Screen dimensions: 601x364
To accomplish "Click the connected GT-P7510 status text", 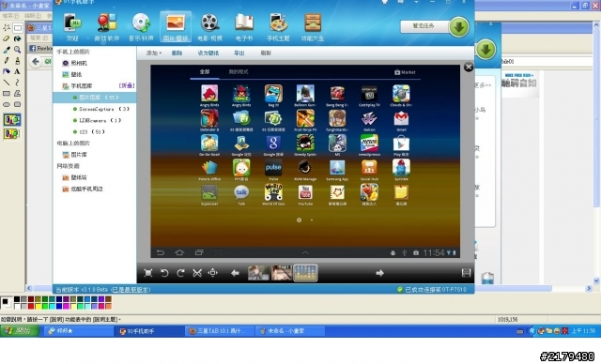I will tap(436, 290).
